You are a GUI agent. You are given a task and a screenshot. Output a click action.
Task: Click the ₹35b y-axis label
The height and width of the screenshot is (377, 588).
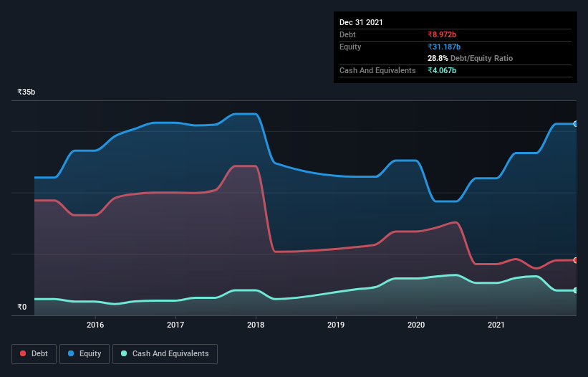tap(26, 92)
